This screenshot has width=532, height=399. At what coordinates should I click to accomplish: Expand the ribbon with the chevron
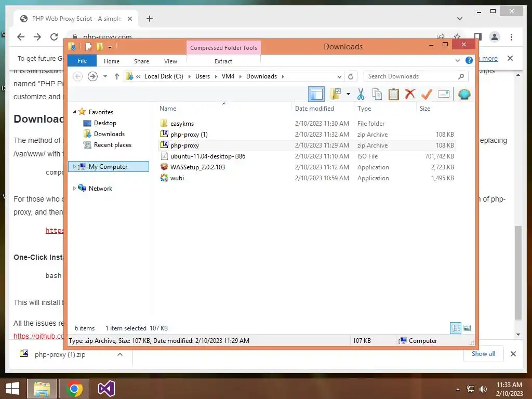[x=457, y=61]
